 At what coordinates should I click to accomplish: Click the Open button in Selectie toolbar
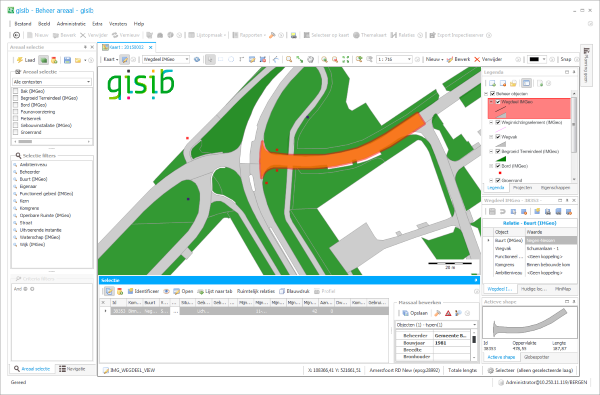[x=183, y=291]
